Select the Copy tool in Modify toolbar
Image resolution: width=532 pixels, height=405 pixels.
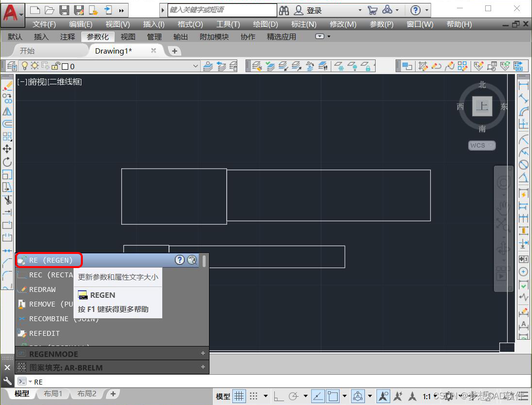7,99
